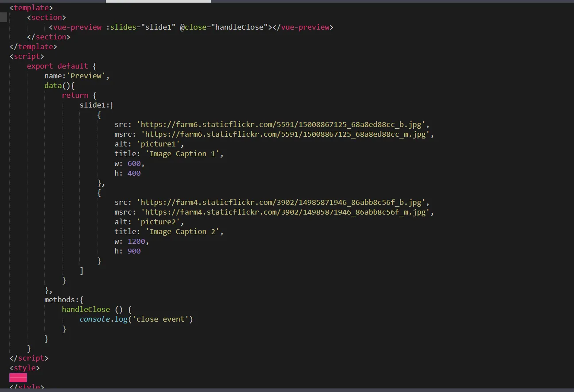
Task: Click the "slide1" attribute value in template
Action: [158, 27]
